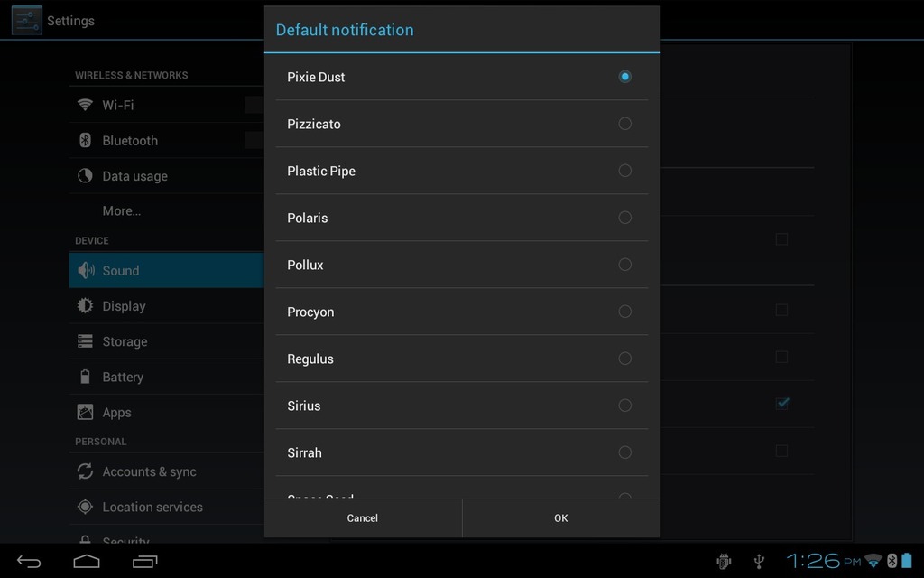Open the Bluetooth settings entry
The height and width of the screenshot is (578, 924).
[166, 140]
